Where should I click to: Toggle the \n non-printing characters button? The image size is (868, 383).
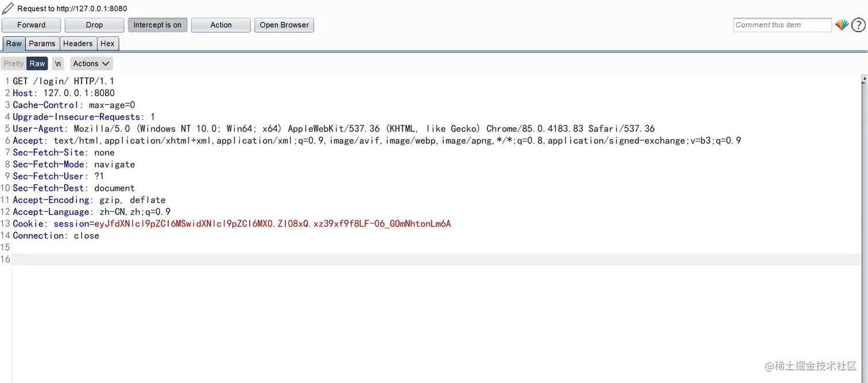point(58,64)
